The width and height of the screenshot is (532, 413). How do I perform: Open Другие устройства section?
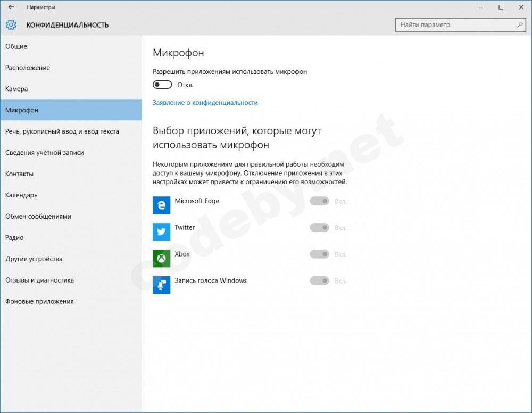(x=71, y=259)
